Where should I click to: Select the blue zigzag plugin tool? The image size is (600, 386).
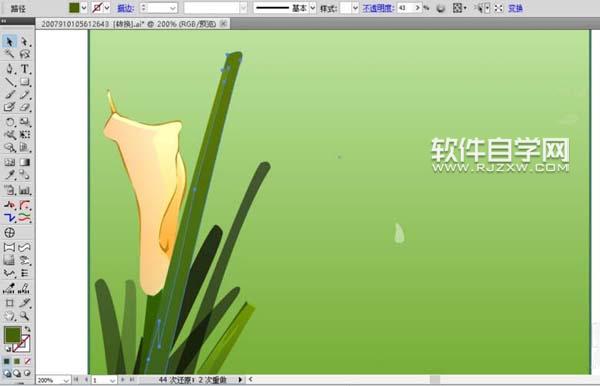[x=10, y=218]
